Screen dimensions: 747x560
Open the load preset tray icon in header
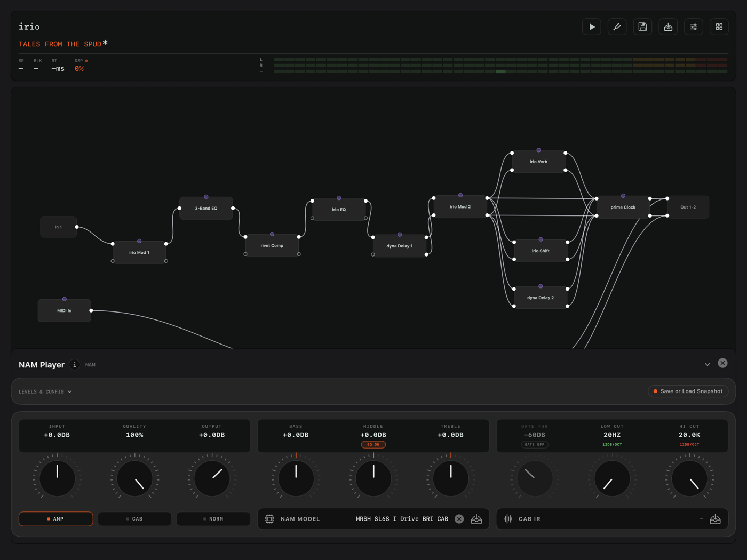click(x=668, y=27)
